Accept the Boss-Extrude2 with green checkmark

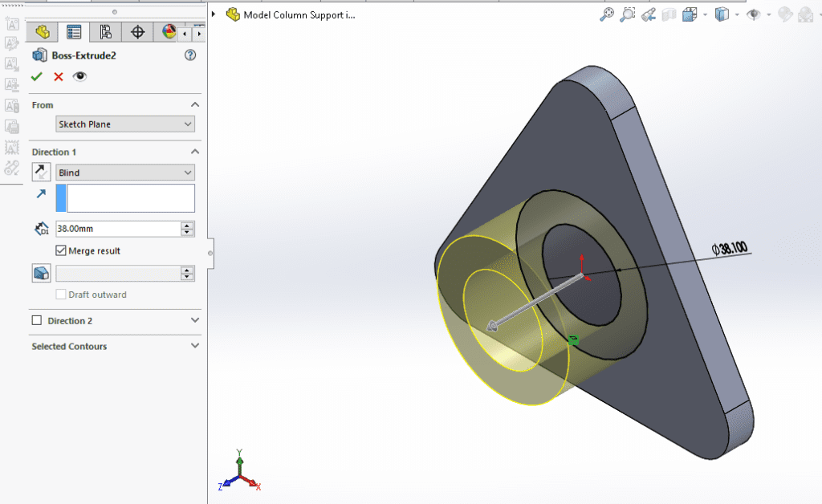pos(37,76)
